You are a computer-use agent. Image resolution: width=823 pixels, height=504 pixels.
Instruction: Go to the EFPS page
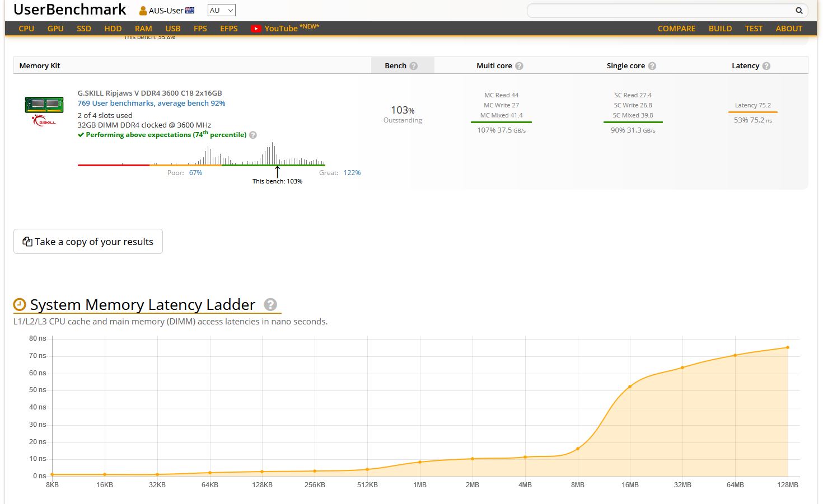coord(229,29)
